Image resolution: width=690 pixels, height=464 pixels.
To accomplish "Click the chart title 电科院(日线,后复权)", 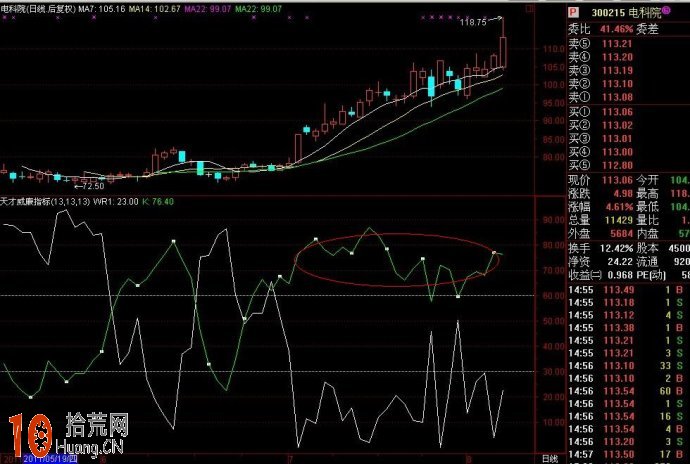I will (x=38, y=9).
